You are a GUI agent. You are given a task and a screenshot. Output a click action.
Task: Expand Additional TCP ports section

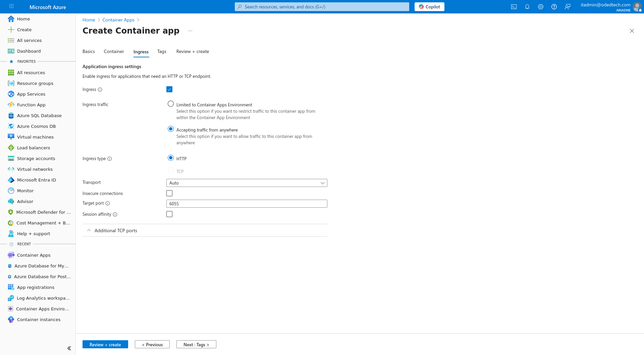[205, 231]
